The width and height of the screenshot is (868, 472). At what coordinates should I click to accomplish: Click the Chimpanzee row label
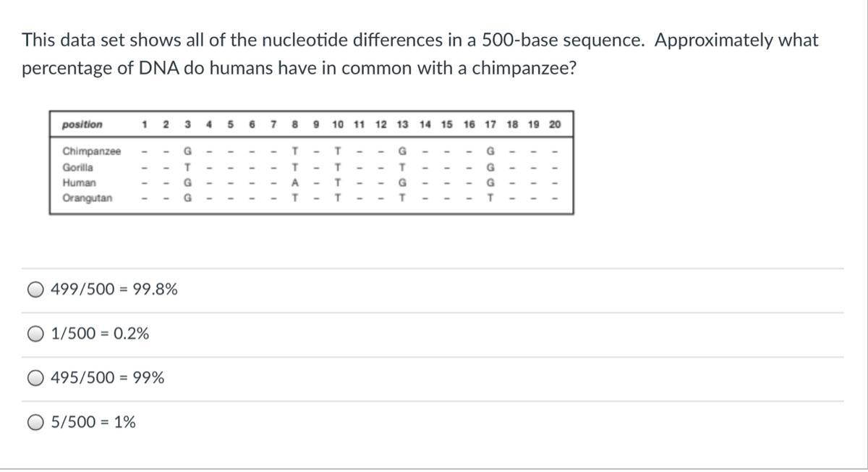(x=92, y=152)
